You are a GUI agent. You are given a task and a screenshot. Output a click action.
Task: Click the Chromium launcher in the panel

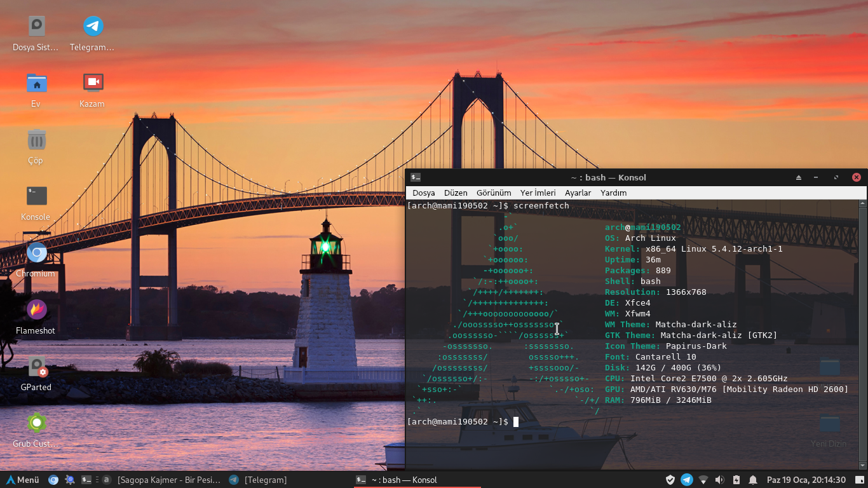[x=53, y=480]
